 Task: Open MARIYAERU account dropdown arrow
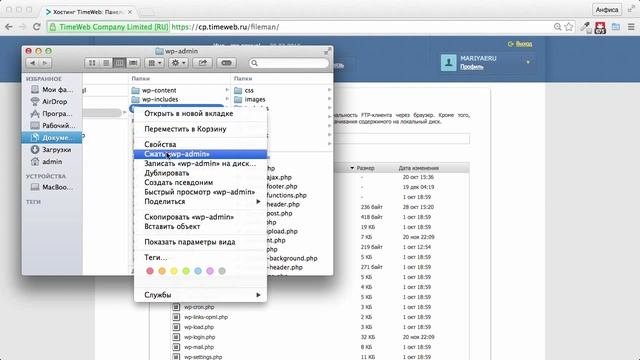pyautogui.click(x=528, y=62)
